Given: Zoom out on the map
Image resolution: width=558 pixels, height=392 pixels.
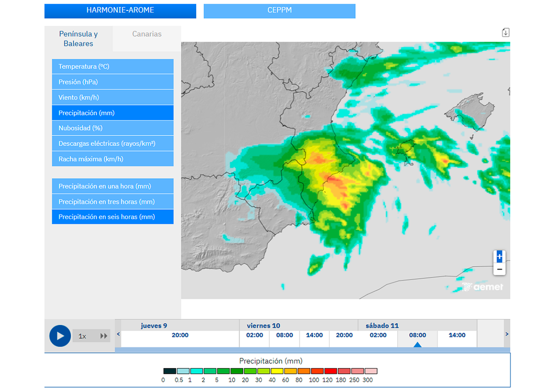Looking at the screenshot, I should click(499, 269).
